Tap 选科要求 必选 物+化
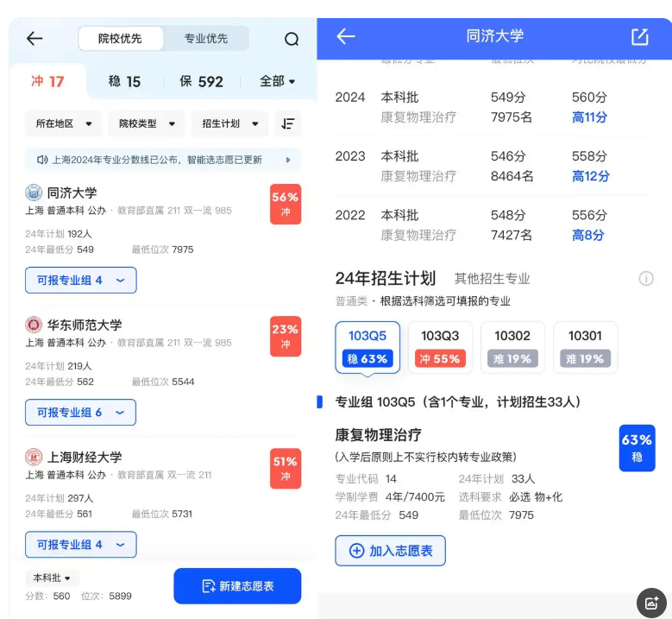The image size is (672, 619). pos(511,496)
